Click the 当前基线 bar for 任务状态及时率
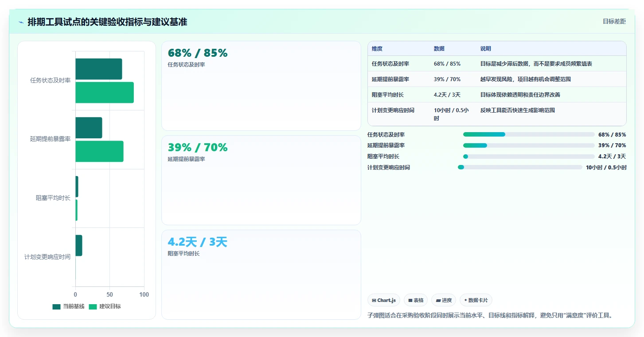 pyautogui.click(x=98, y=69)
